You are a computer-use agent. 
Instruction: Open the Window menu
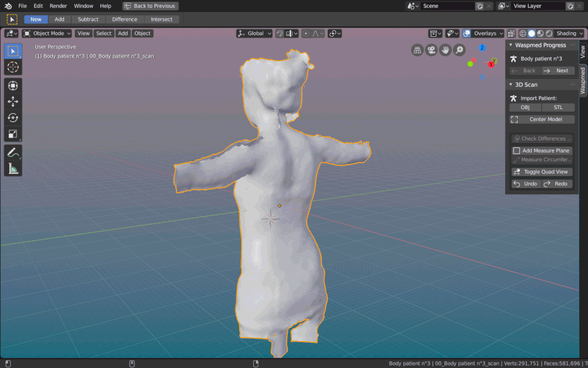[84, 6]
